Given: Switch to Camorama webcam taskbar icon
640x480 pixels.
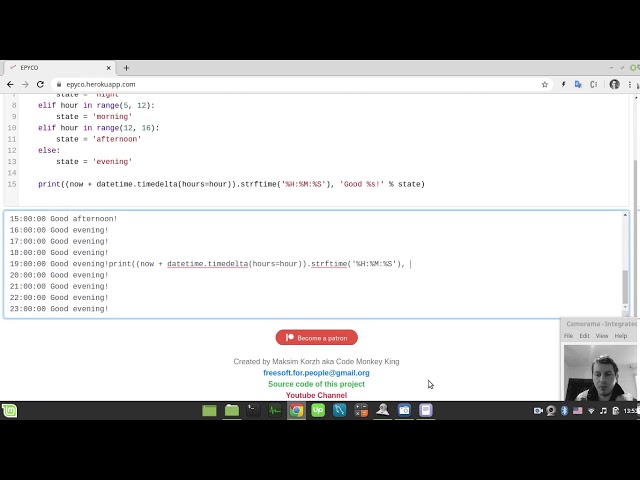Looking at the screenshot, I should click(x=383, y=410).
